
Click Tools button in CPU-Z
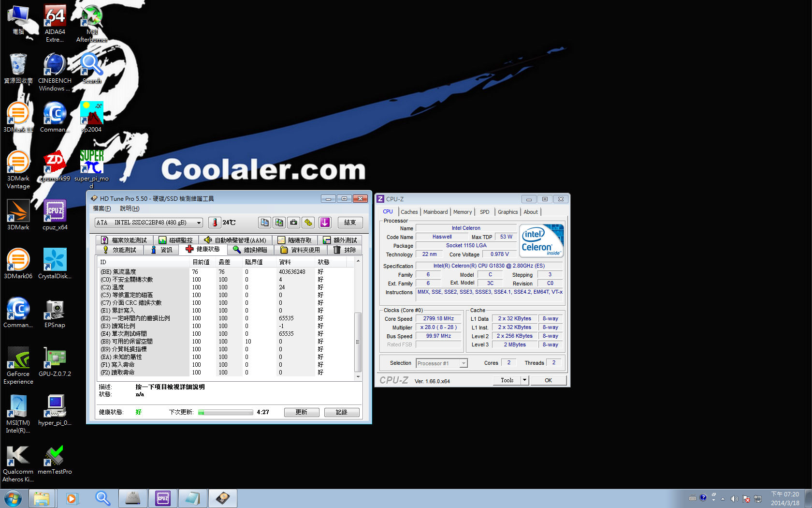tap(507, 380)
